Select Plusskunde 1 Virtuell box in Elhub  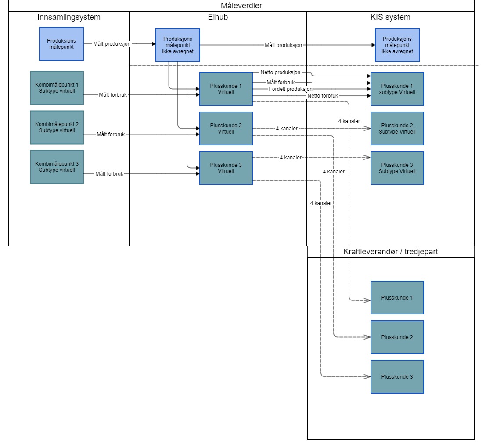click(226, 89)
